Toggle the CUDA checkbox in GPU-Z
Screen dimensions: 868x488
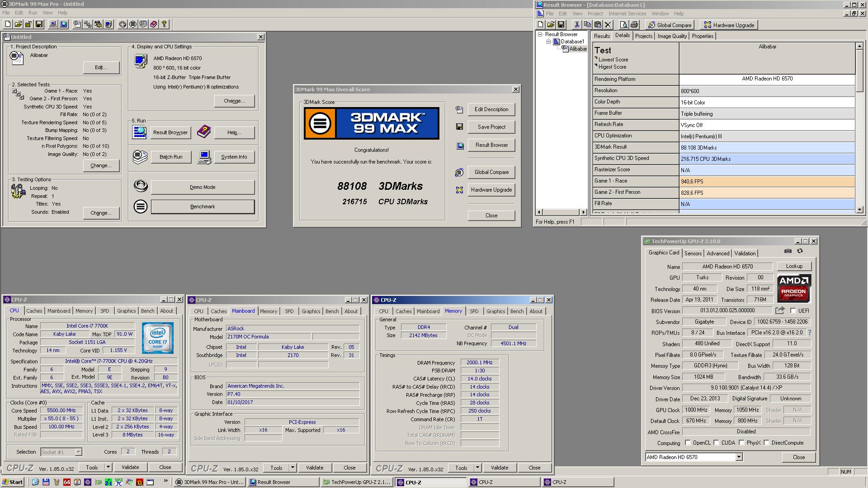pyautogui.click(x=716, y=443)
